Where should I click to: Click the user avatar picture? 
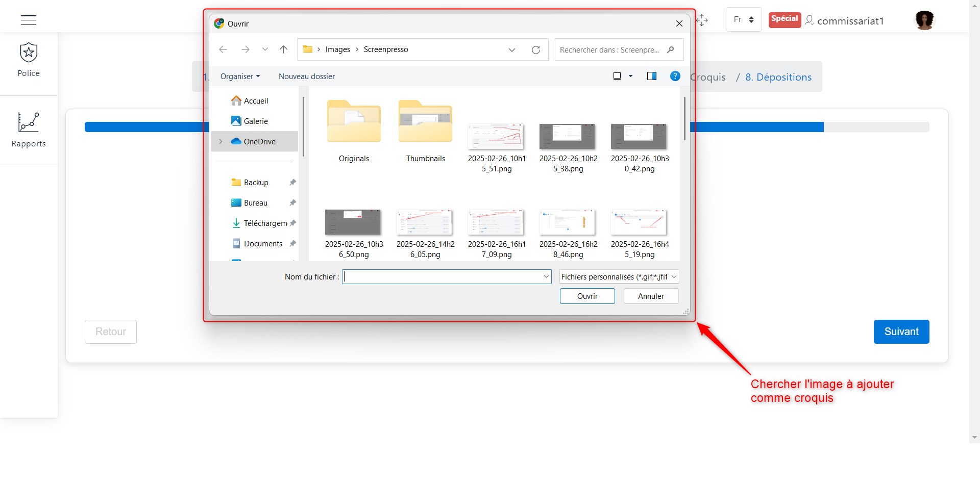click(924, 20)
